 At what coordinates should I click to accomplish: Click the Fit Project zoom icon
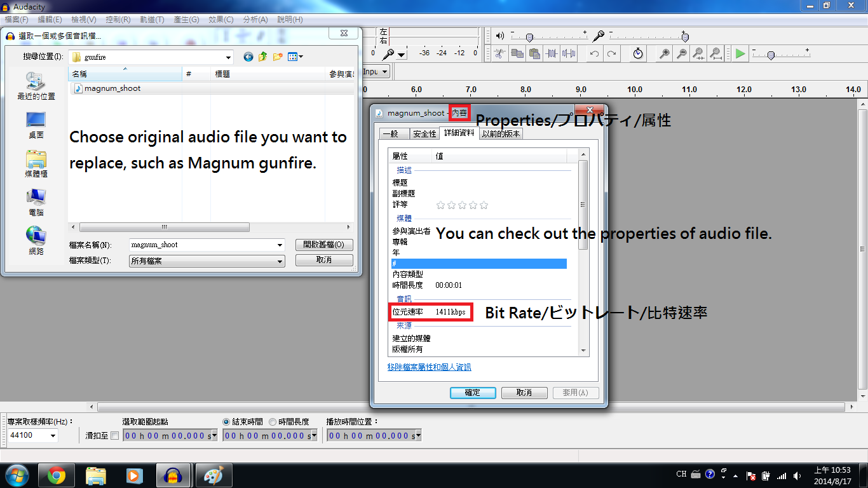[x=715, y=54]
